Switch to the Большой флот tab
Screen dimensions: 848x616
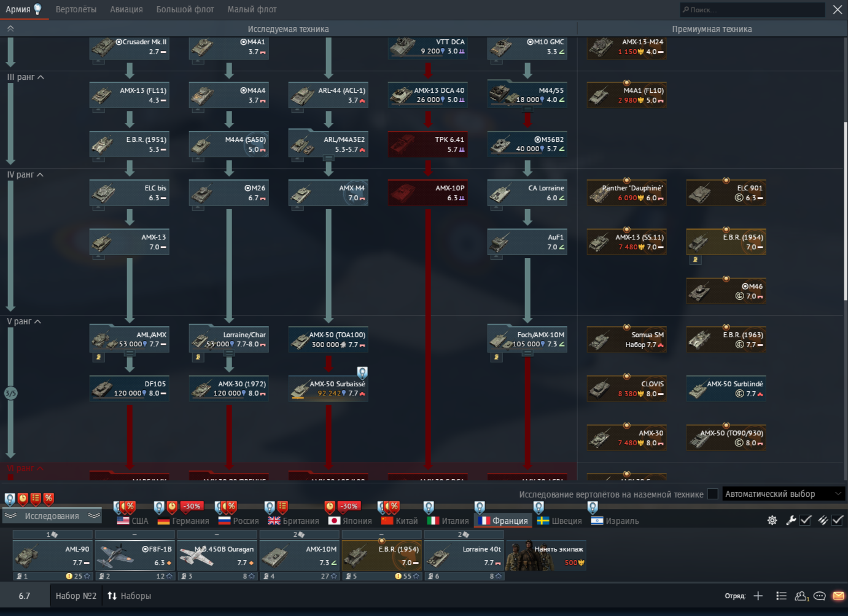tap(185, 9)
